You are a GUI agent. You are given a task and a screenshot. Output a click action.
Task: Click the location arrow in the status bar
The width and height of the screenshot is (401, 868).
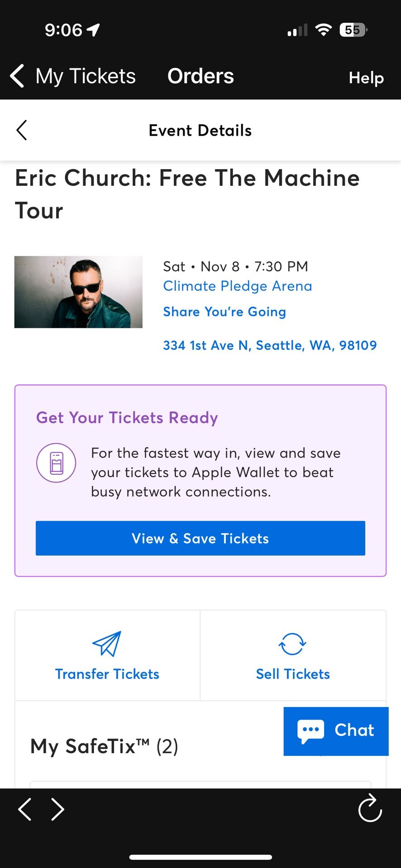pyautogui.click(x=93, y=29)
